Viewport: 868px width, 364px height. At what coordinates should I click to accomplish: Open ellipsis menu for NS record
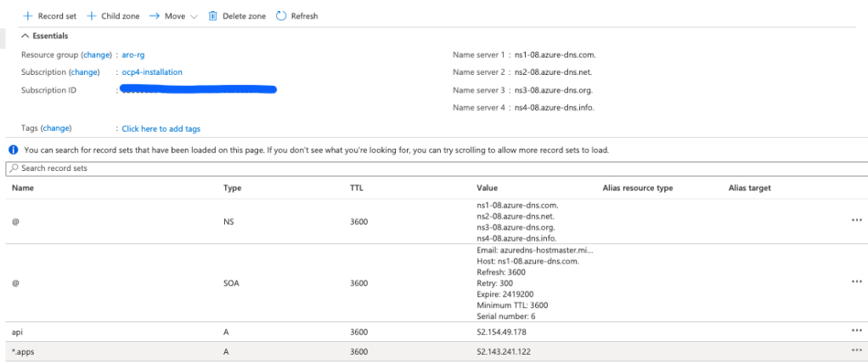pos(856,219)
